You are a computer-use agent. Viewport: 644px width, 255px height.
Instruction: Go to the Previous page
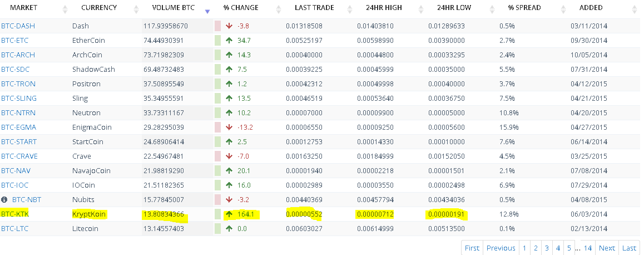tap(501, 248)
